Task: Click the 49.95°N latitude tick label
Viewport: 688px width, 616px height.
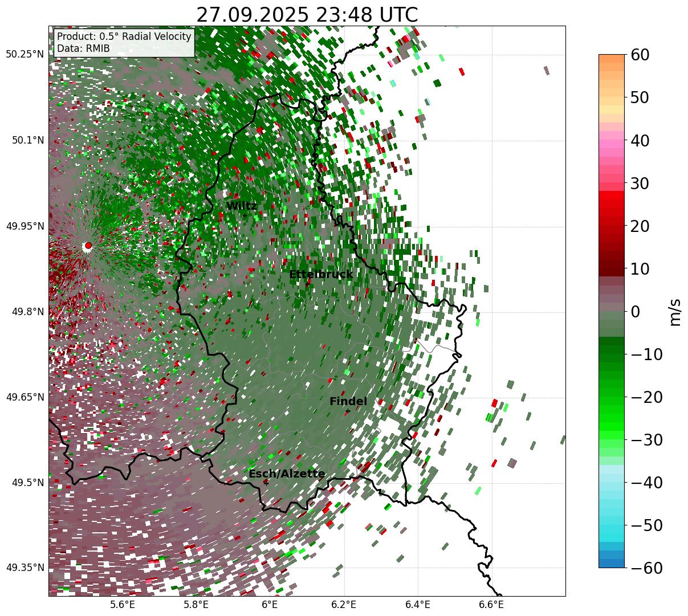Action: (25, 226)
